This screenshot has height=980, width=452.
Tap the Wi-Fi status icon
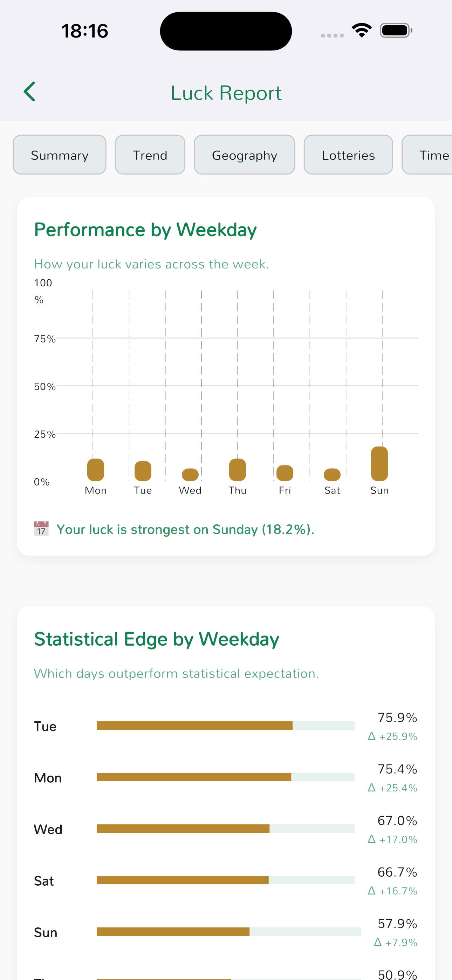click(362, 30)
